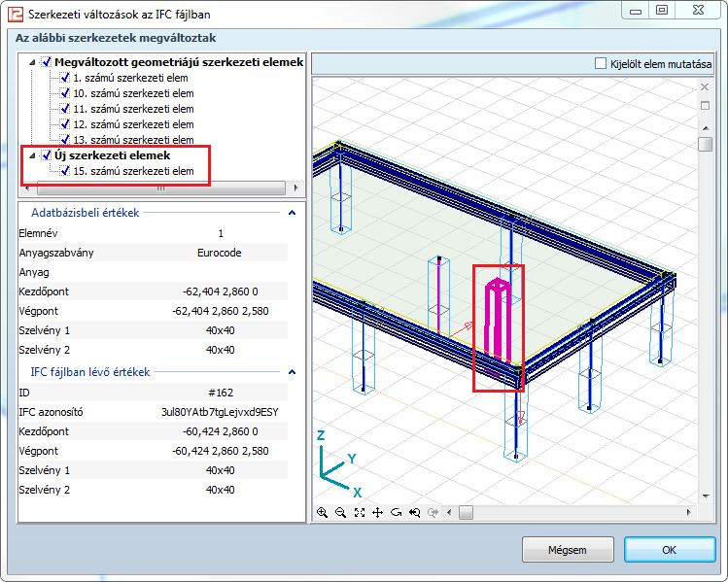The image size is (728, 582).
Task: Uncheck 12. számú szerkezeti elem
Action: tap(65, 124)
